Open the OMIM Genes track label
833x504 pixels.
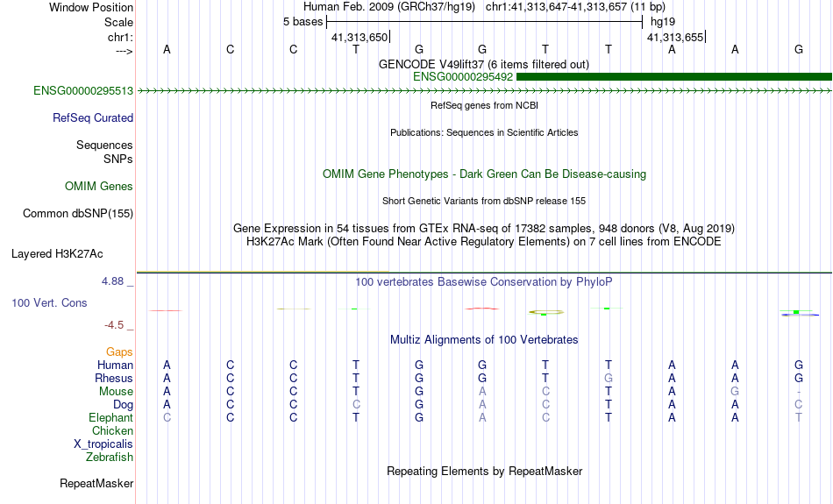tap(99, 187)
